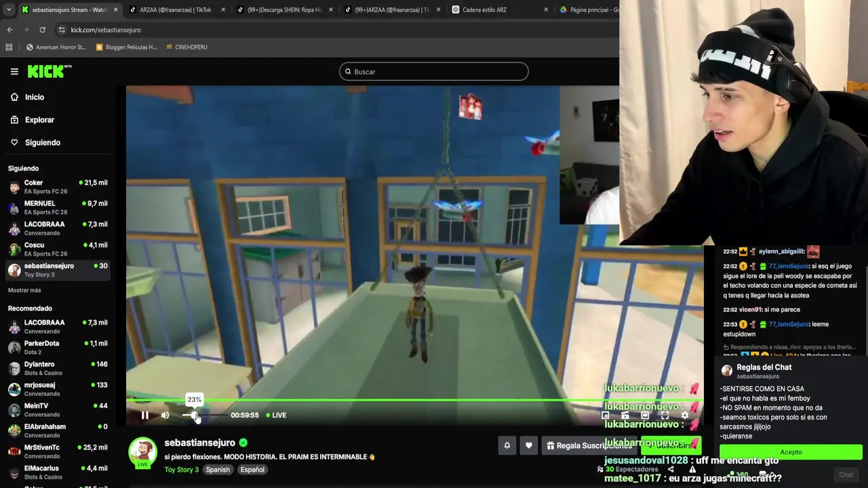Select sebastiansejuro in following list
This screenshot has height=488, width=868.
58,270
